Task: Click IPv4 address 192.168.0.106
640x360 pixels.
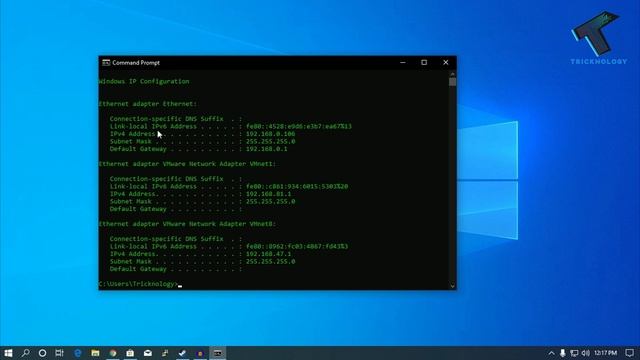Action: (270, 134)
